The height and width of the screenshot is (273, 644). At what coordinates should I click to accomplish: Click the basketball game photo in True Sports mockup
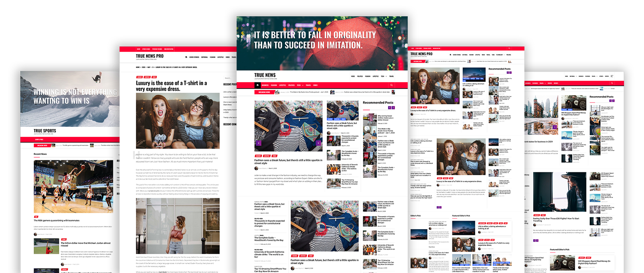click(73, 186)
